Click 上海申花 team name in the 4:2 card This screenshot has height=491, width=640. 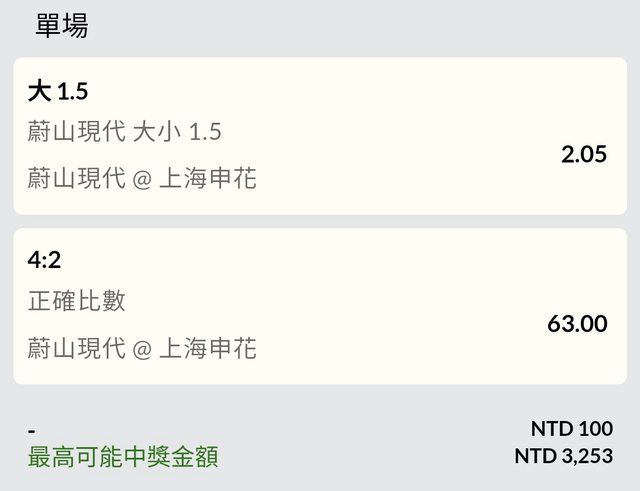pos(208,348)
